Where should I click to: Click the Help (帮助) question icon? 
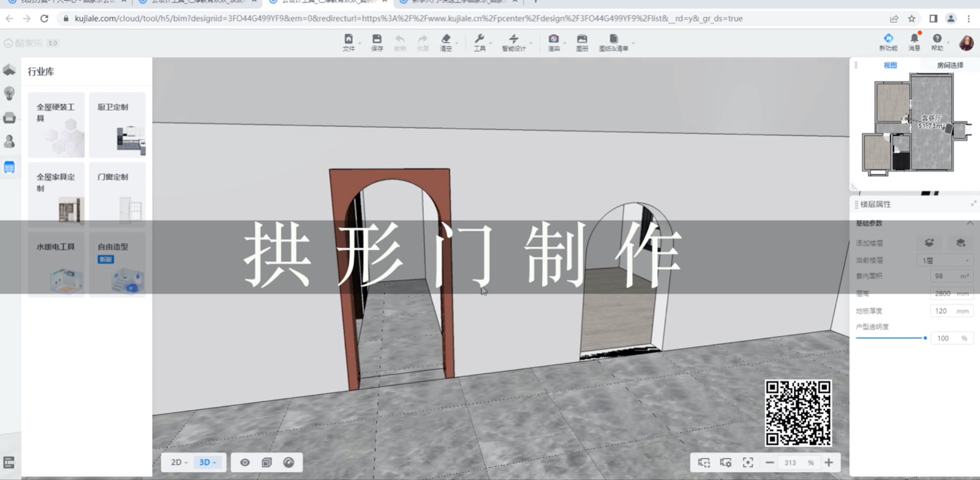937,42
